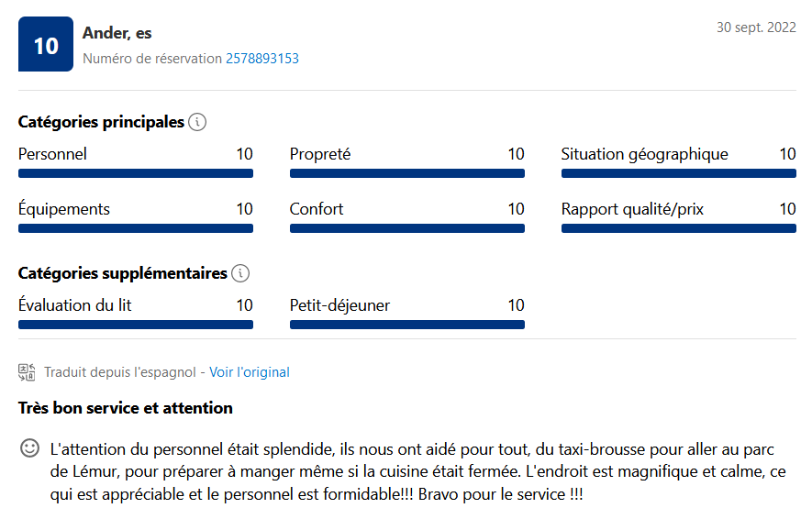Click the Petit-déjeuner rating bar
812x519 pixels.
(407, 325)
